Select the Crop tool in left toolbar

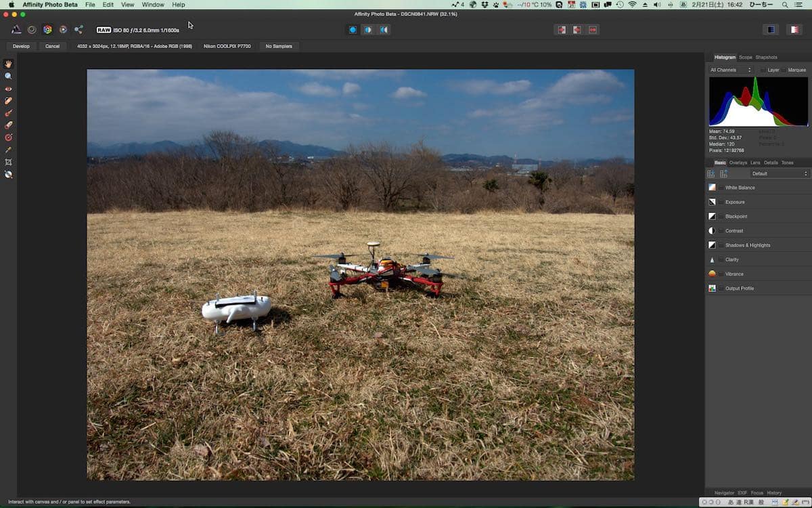(x=8, y=163)
